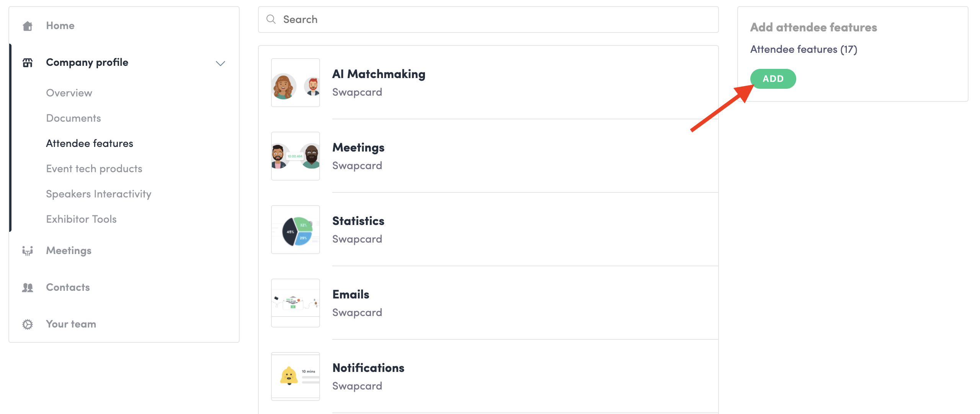980x414 pixels.
Task: Click the green ADD button
Action: [773, 79]
